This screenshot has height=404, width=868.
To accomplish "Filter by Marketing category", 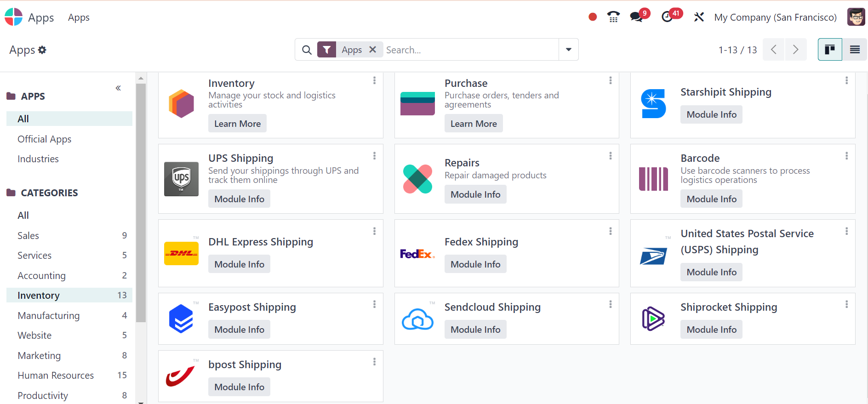I will 69,355.
